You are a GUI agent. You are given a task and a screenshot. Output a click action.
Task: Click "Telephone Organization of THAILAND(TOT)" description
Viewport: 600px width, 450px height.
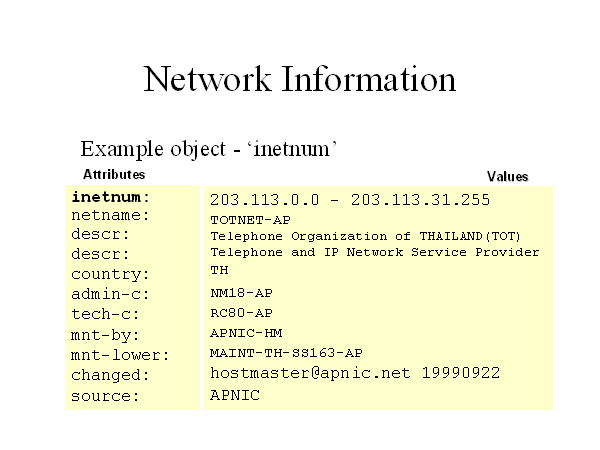point(366,236)
